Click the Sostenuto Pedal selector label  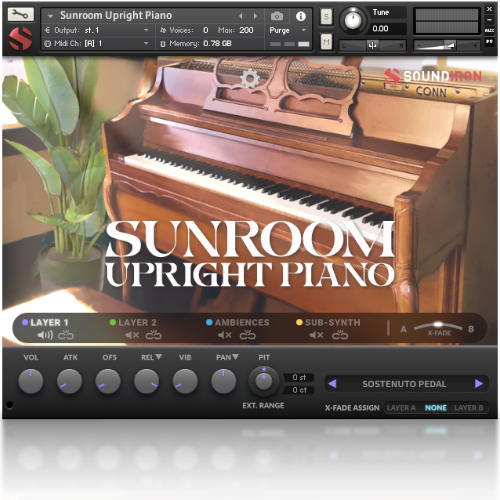click(x=404, y=384)
